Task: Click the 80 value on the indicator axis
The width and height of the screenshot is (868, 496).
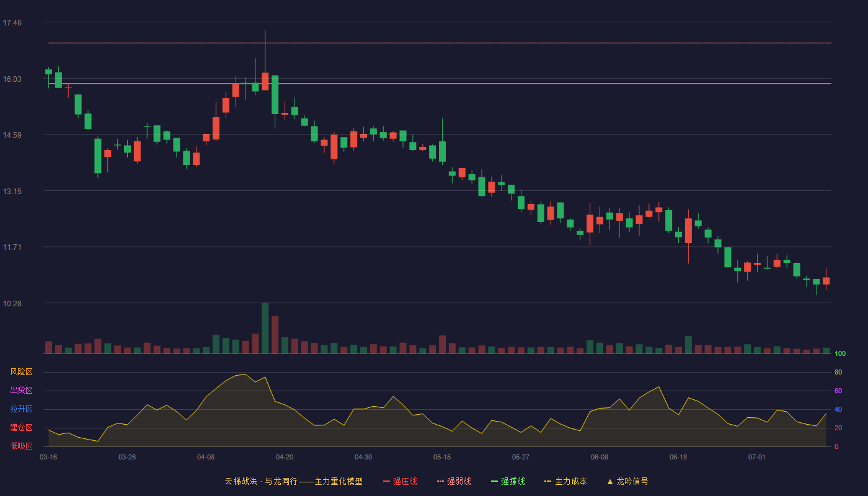Action: pos(838,372)
